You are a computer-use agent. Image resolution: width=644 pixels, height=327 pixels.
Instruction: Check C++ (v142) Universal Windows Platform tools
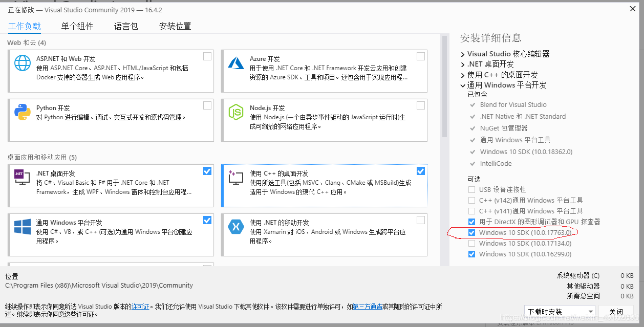(x=471, y=200)
